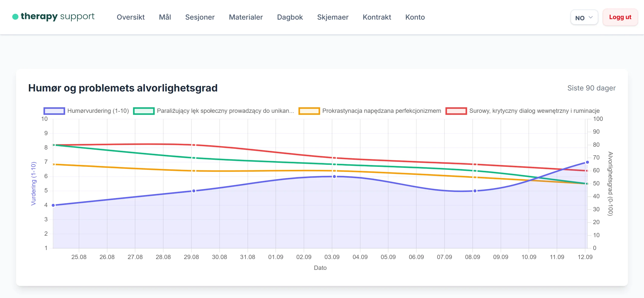Open the Dagbok page
The height and width of the screenshot is (298, 644).
tap(290, 17)
